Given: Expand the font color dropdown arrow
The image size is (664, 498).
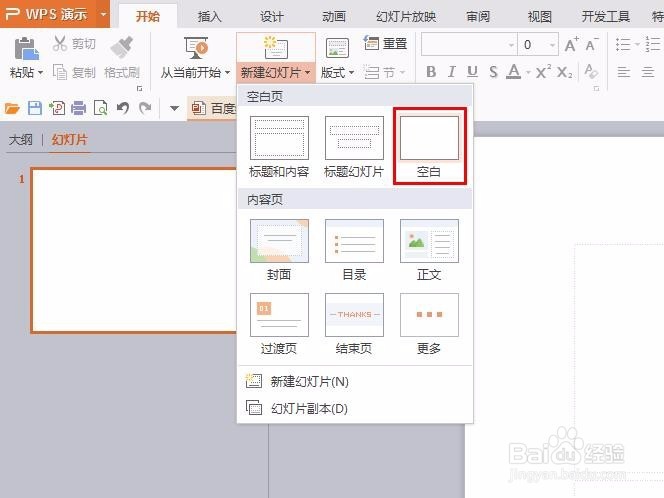Looking at the screenshot, I should [528, 73].
